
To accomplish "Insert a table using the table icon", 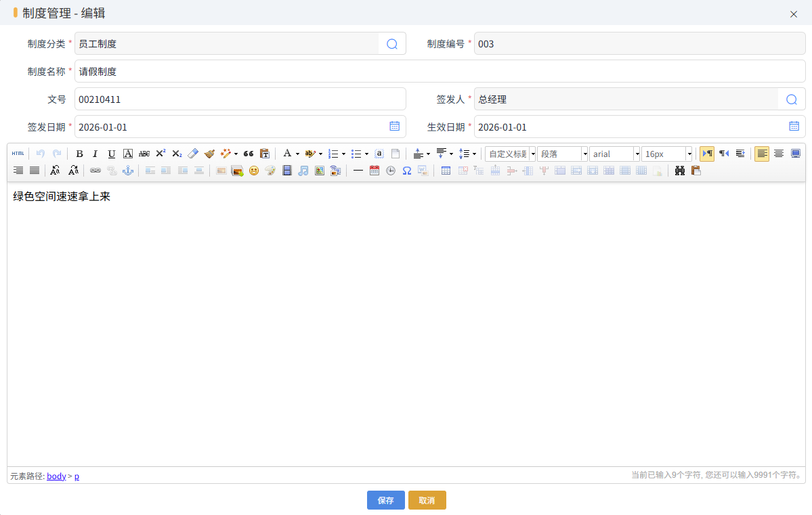I will [446, 171].
